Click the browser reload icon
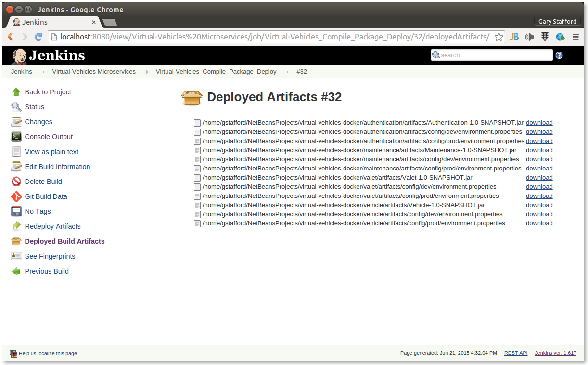This screenshot has width=588, height=365. (38, 37)
